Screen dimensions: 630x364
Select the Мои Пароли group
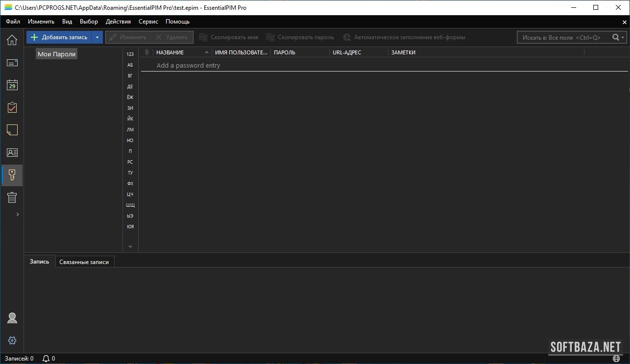pyautogui.click(x=56, y=54)
